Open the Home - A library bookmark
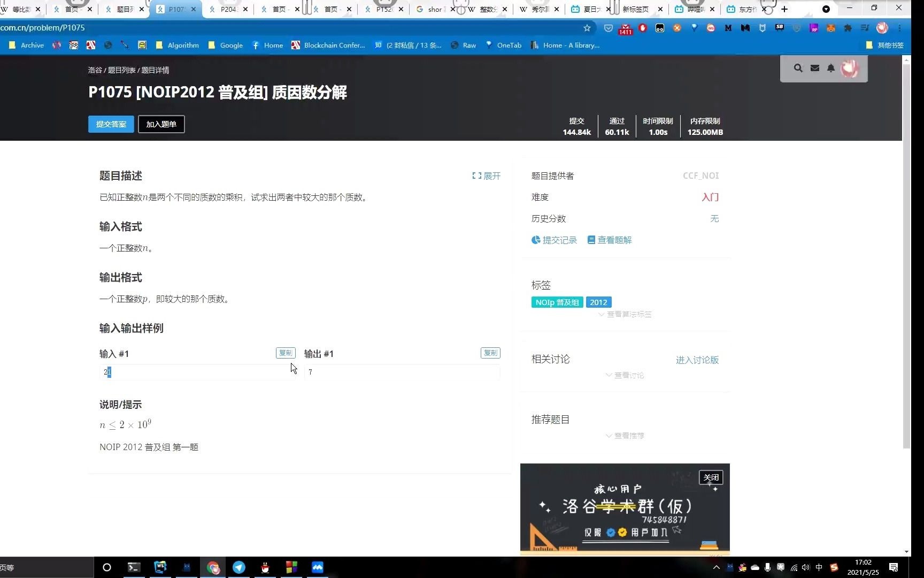 pos(565,45)
